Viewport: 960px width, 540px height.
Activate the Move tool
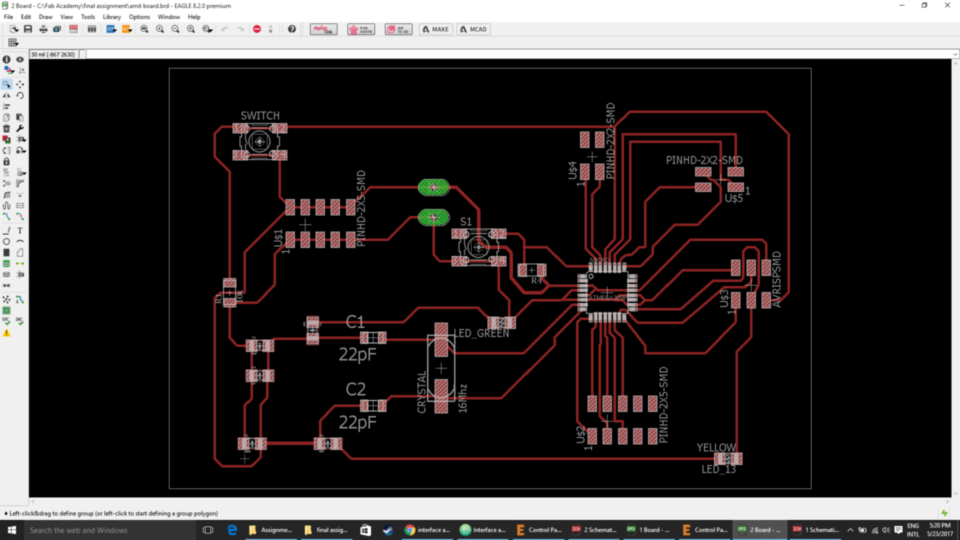point(20,84)
